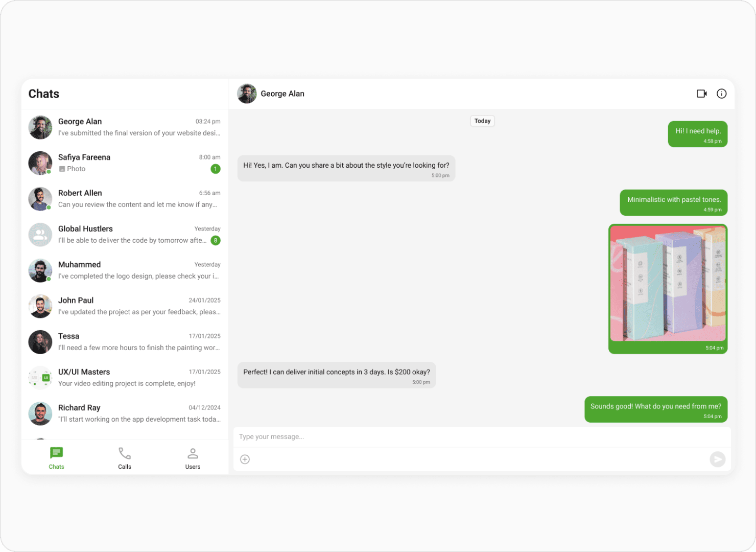This screenshot has width=756, height=552.
Task: Click the 8 unread badge on Global Hustlers
Action: [216, 240]
